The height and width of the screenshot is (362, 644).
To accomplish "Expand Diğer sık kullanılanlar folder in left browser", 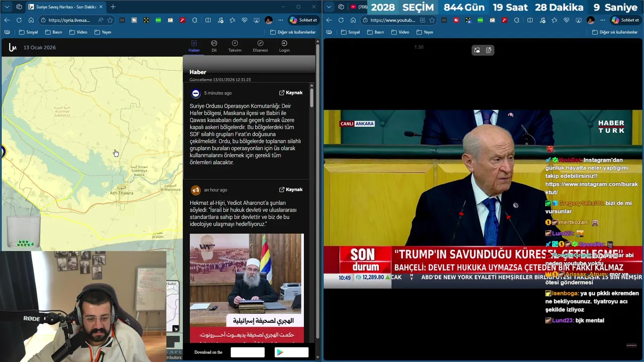I will pos(293,32).
